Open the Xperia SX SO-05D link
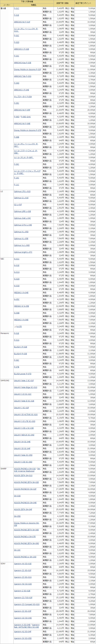This screenshot has width=96, height=644. pos(23,638)
